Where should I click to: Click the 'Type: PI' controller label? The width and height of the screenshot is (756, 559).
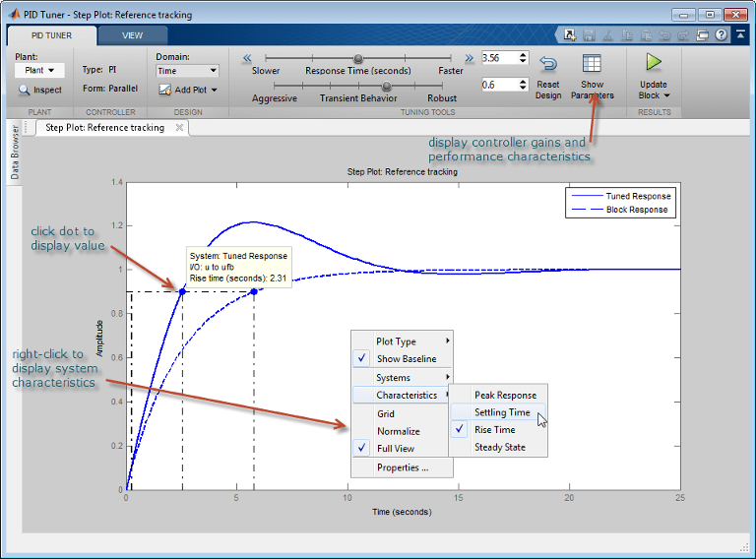(99, 70)
